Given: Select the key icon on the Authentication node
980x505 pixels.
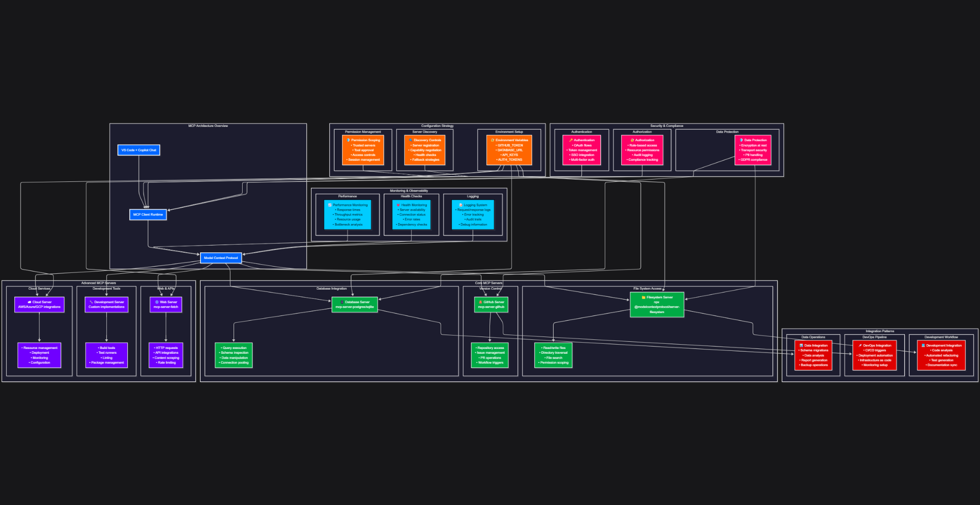Looking at the screenshot, I should (x=571, y=140).
